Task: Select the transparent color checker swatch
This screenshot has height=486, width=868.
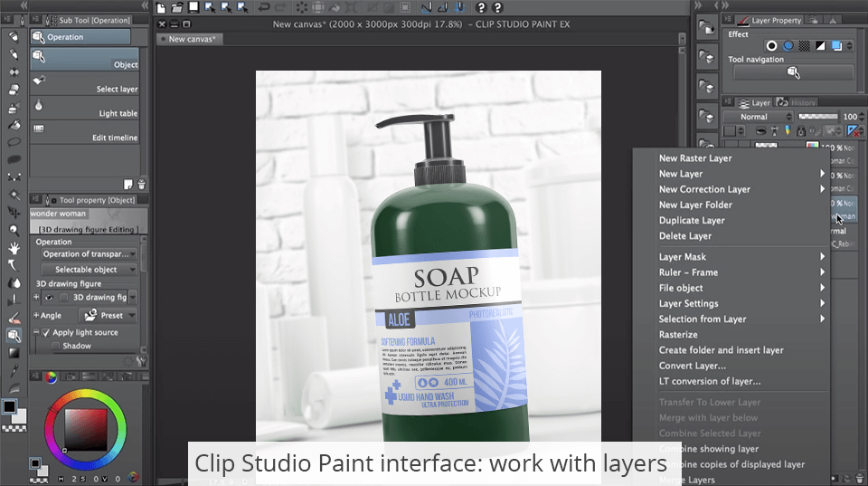Action: tap(14, 428)
